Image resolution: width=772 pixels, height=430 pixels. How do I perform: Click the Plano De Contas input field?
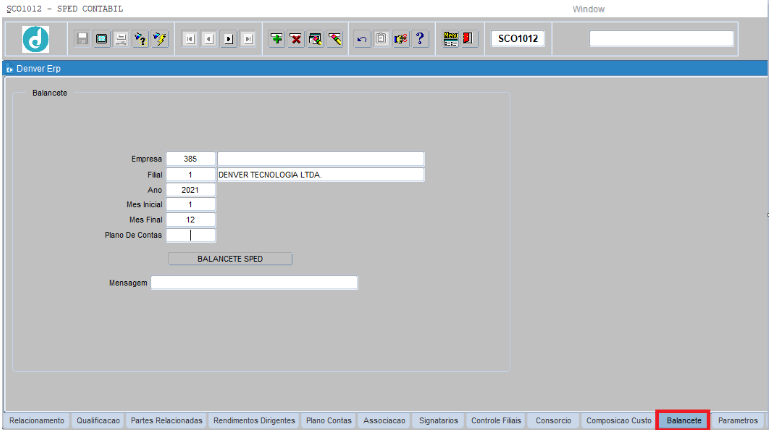click(191, 236)
